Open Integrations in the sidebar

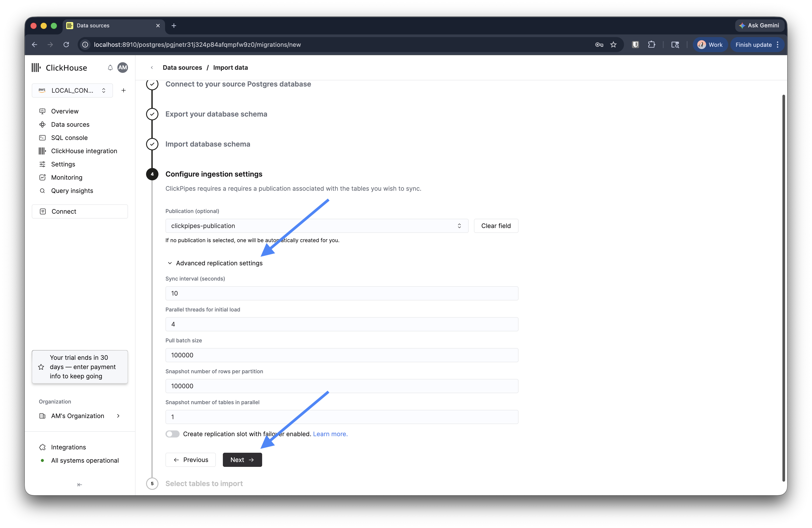[x=68, y=447]
